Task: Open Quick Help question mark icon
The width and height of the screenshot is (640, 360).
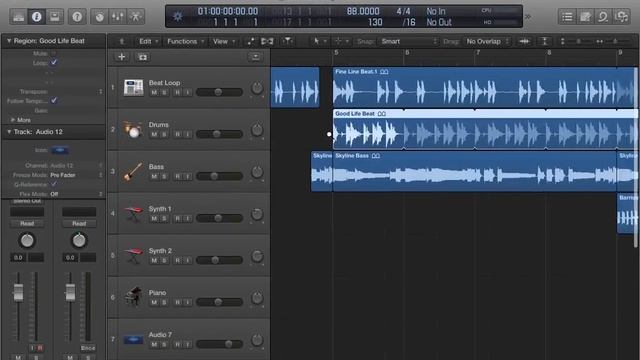Action: (x=77, y=16)
